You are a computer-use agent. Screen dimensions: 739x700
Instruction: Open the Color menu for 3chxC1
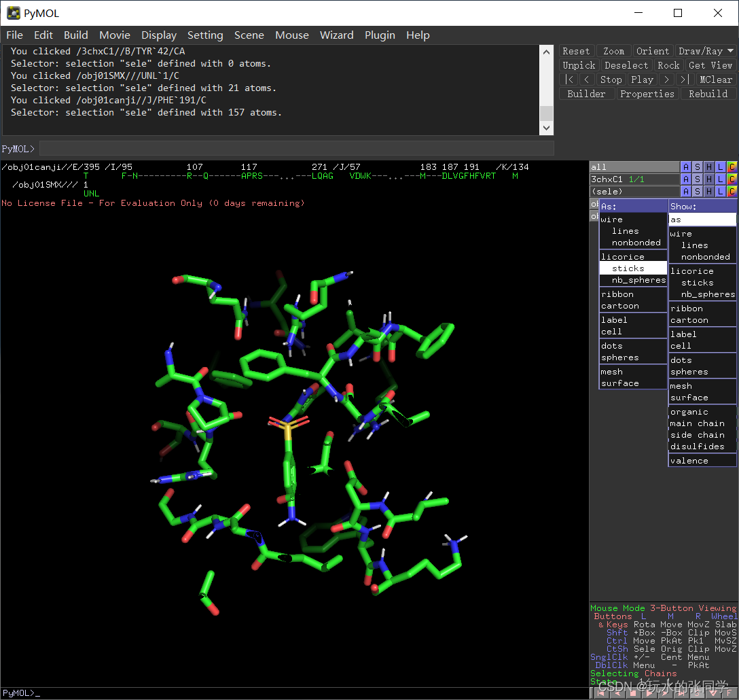coord(732,179)
